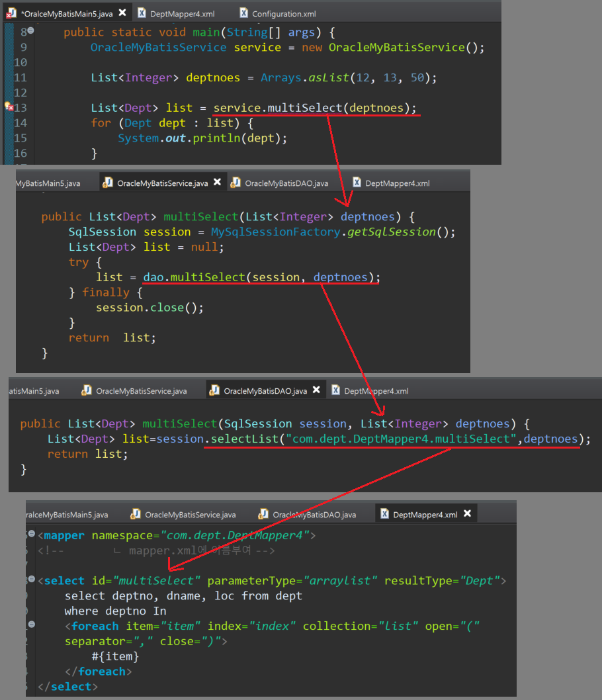Screen dimensions: 602x700
Task: Click the closing </foreach> tag
Action: (98, 672)
